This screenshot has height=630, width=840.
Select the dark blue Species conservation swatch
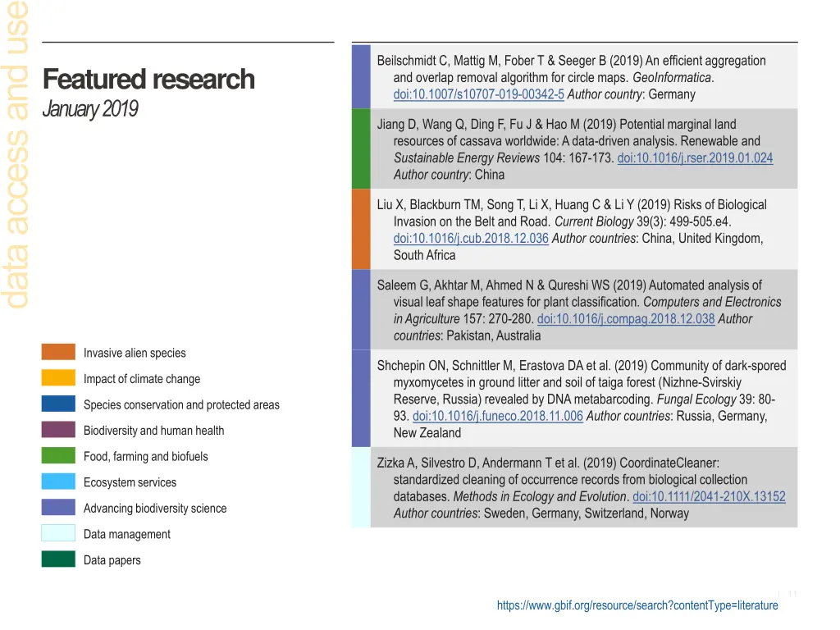point(58,404)
